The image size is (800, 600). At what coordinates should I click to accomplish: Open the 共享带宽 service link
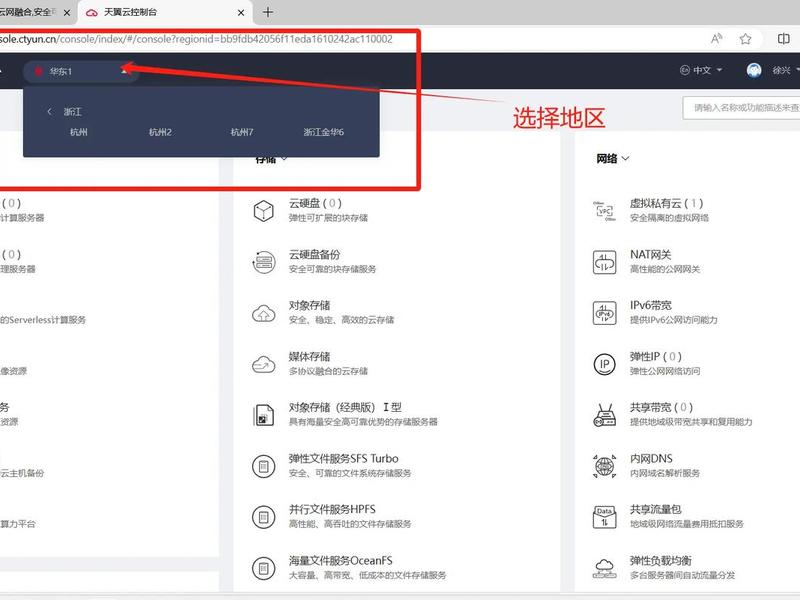click(x=661, y=407)
